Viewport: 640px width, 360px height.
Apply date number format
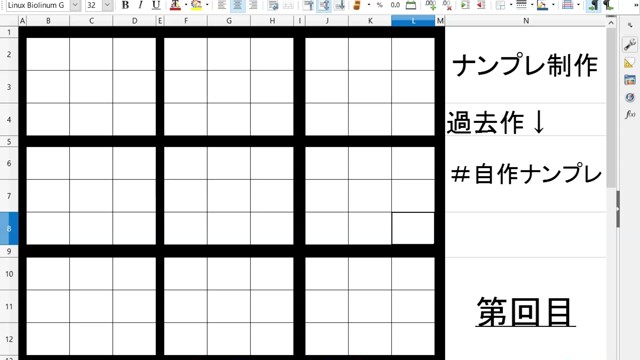click(x=411, y=5)
